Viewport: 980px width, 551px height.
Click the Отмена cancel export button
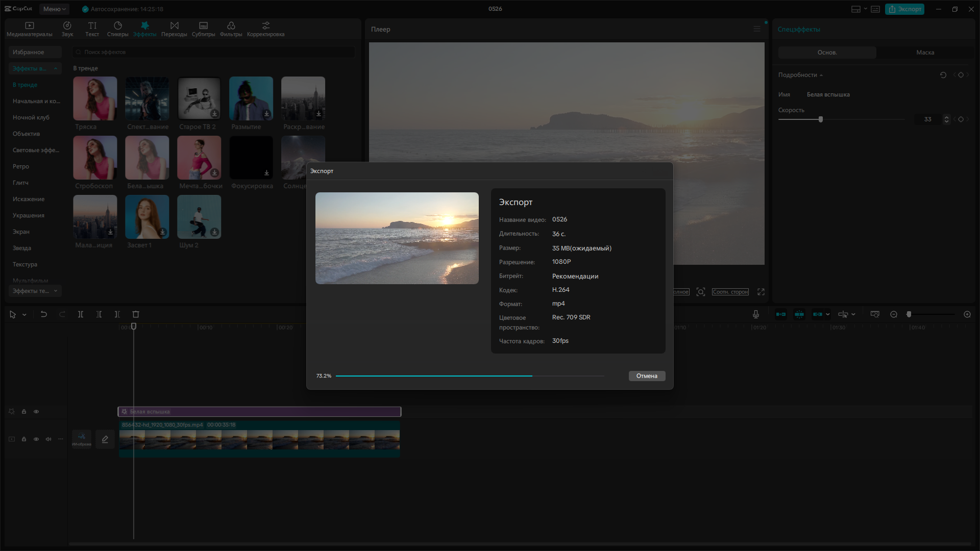(647, 376)
